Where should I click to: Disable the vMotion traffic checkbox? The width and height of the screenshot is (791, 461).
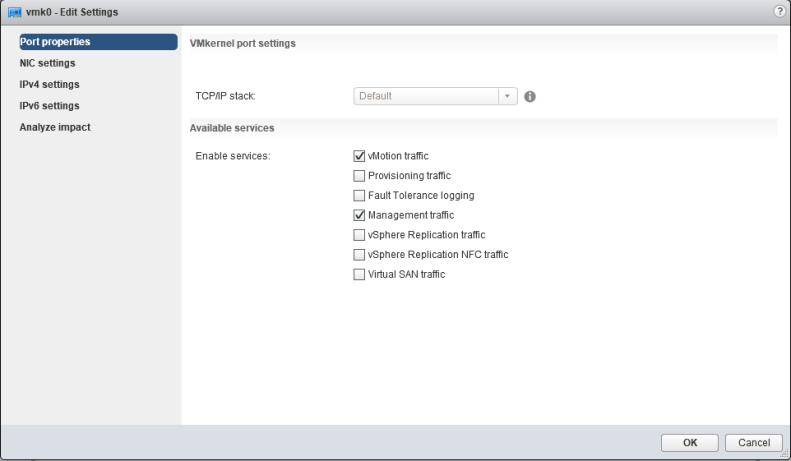pyautogui.click(x=360, y=156)
